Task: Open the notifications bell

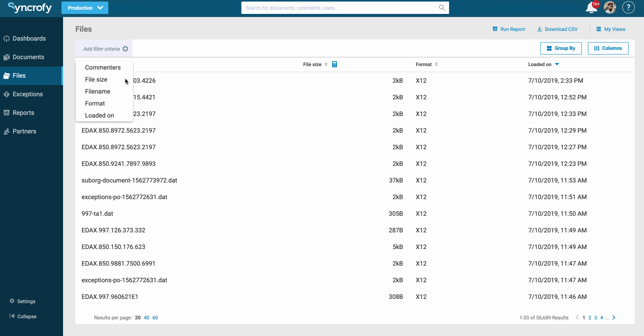Action: [x=591, y=7]
